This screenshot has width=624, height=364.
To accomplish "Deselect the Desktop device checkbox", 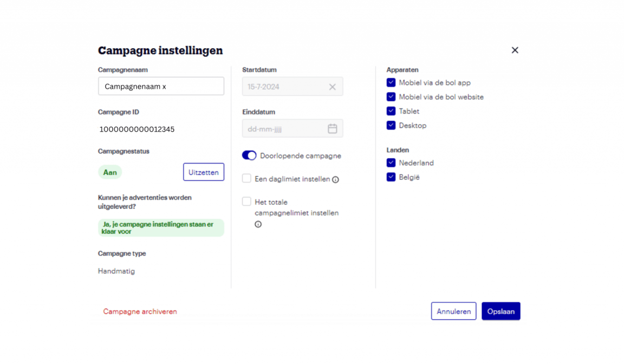I will click(x=391, y=125).
